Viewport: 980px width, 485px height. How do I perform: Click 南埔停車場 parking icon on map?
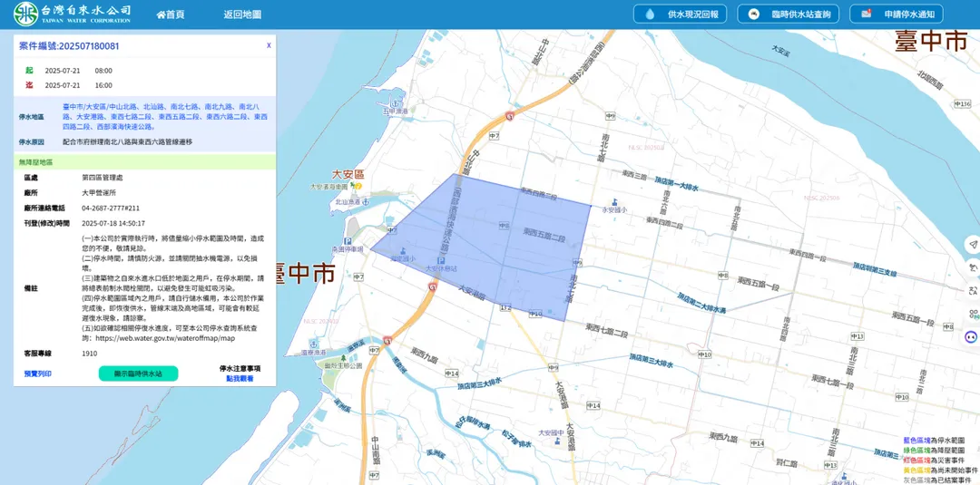point(347,241)
